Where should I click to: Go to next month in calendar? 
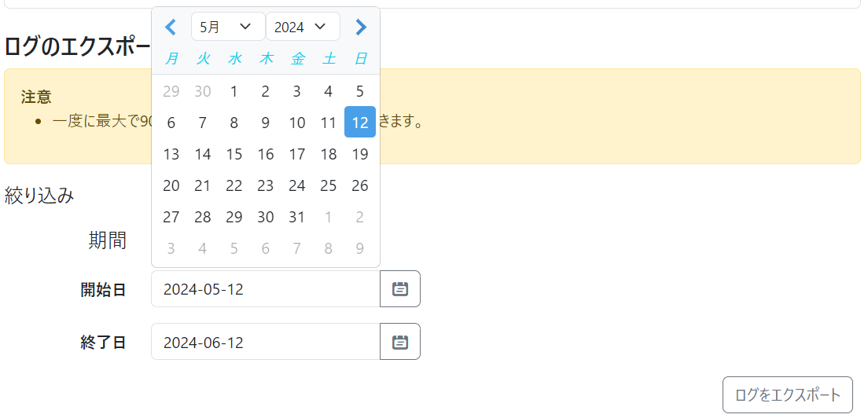[x=361, y=27]
